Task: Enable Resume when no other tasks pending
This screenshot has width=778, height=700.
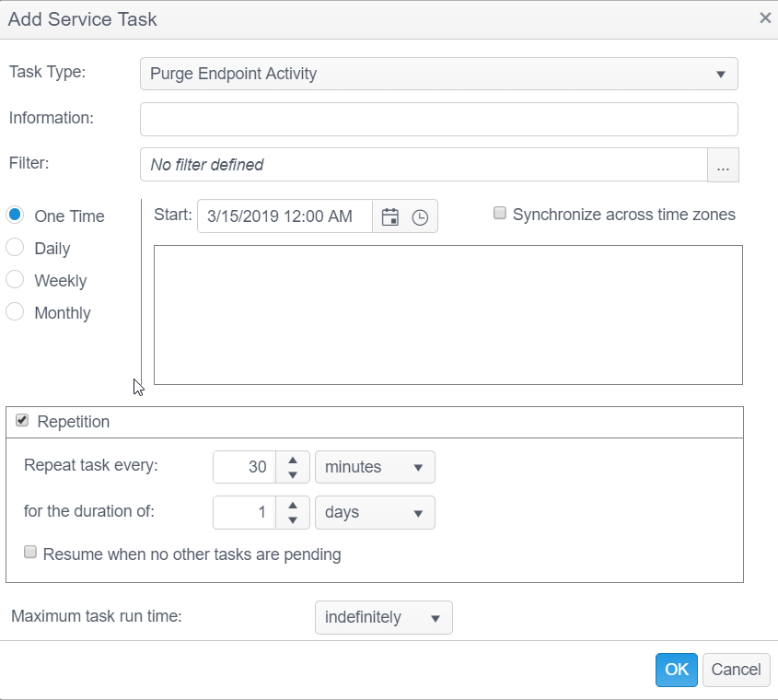Action: [30, 553]
